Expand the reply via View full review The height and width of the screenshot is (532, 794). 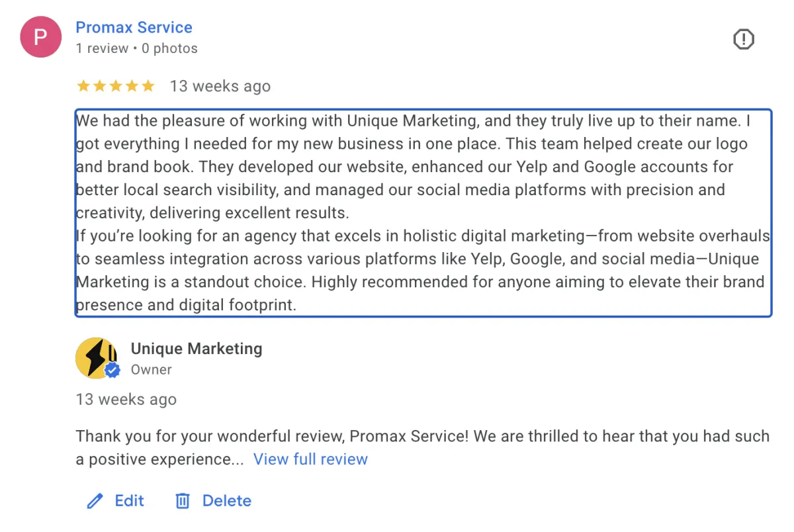(x=310, y=459)
